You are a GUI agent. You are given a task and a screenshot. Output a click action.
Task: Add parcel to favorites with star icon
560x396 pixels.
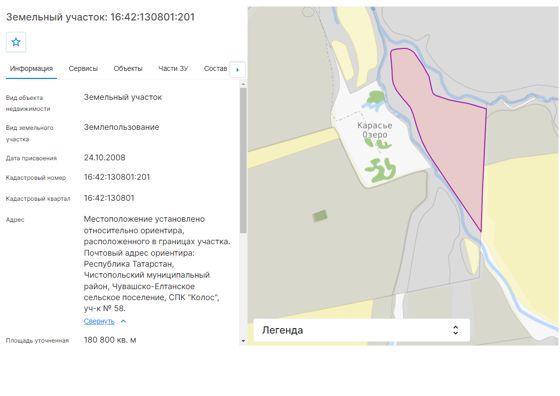click(16, 42)
